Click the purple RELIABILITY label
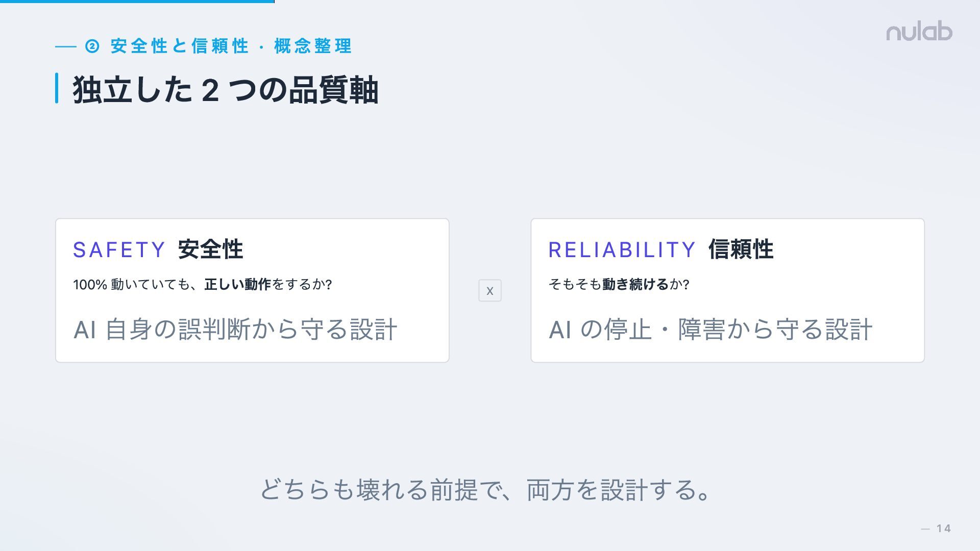 [x=622, y=250]
